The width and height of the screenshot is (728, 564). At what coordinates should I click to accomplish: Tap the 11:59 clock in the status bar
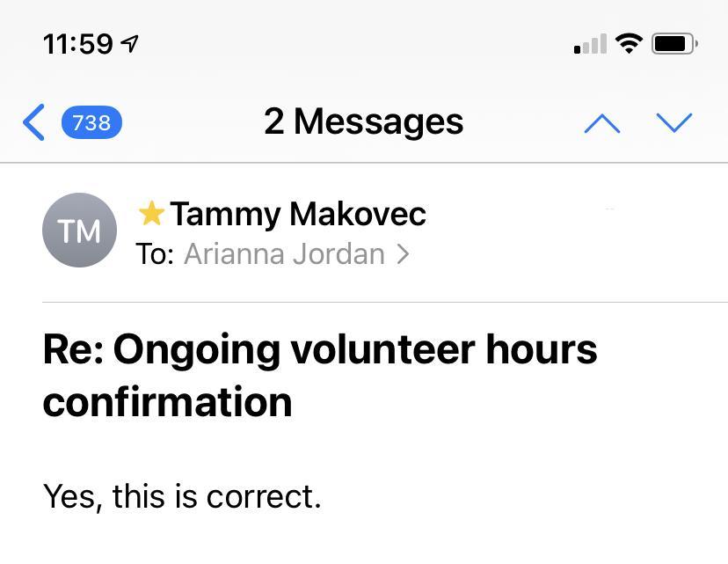[x=77, y=43]
